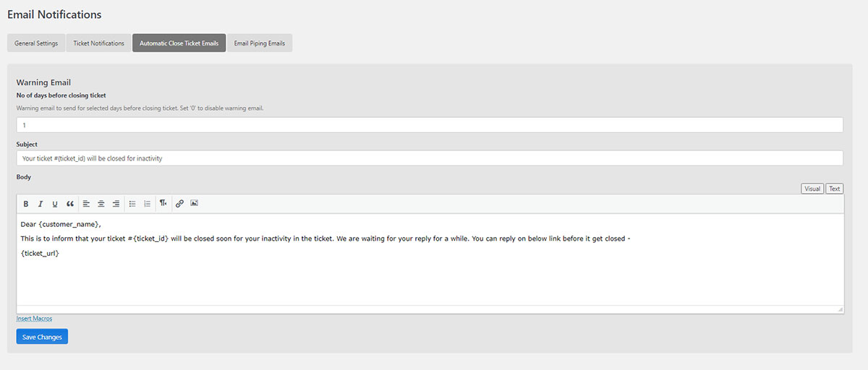Open the Email Piping Emails tab
Image resolution: width=868 pixels, height=370 pixels.
pyautogui.click(x=260, y=43)
